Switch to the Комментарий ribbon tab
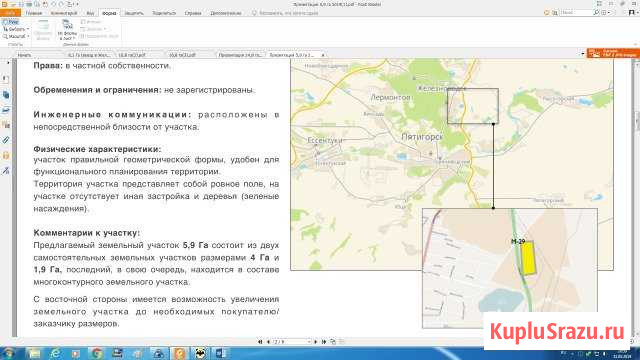The width and height of the screenshot is (640, 360). pos(64,13)
